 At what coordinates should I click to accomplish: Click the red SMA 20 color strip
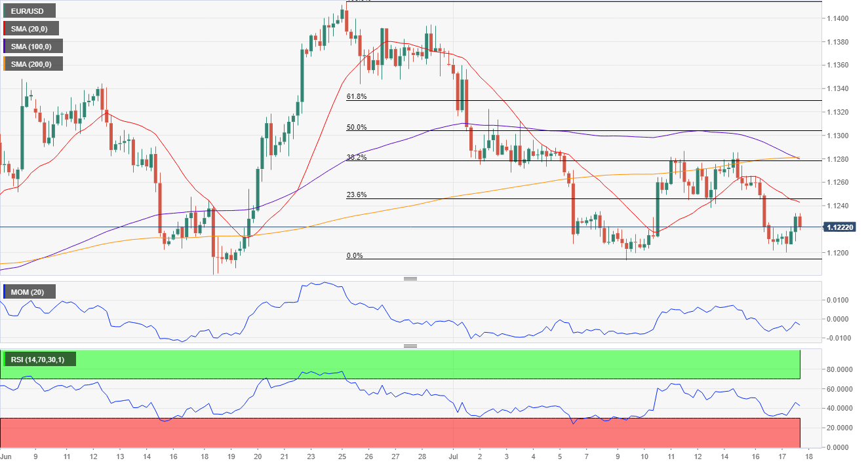(x=5, y=28)
